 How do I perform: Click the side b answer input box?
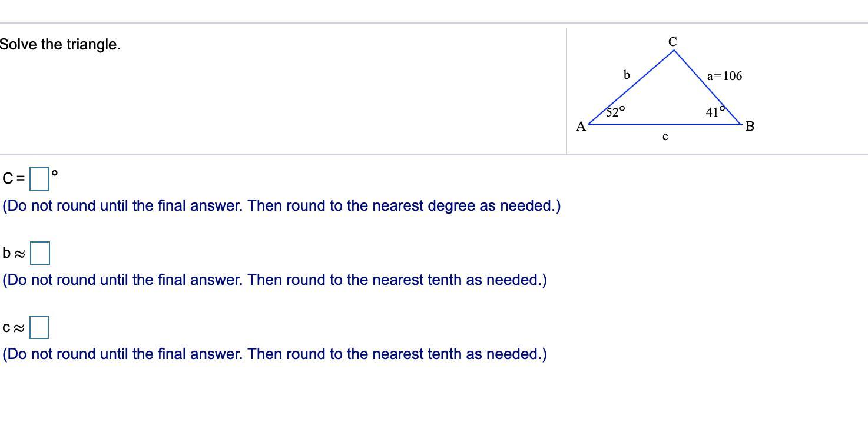click(40, 253)
